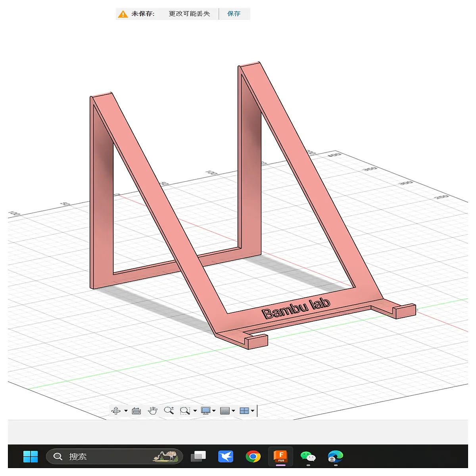The height and width of the screenshot is (476, 476).
Task: Launch the blue bird app in taskbar
Action: [x=226, y=457]
